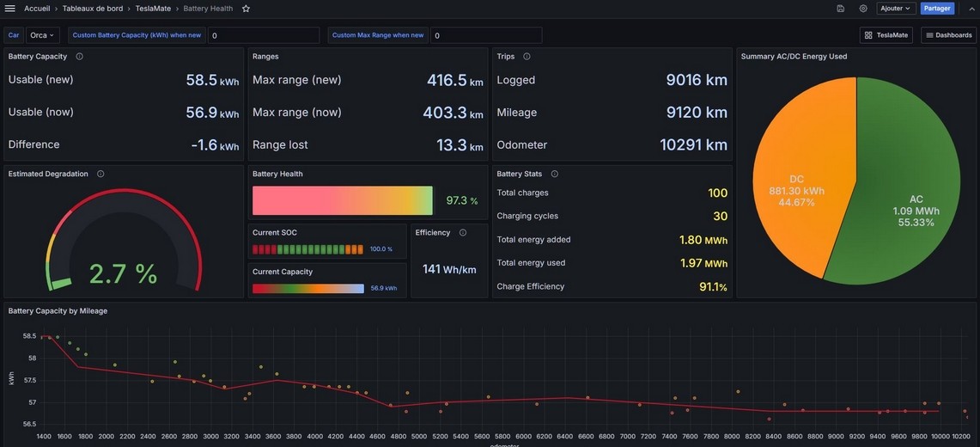Click the Usable (new) 58.5 kWh value
Screen dimensions: 980x447
pyautogui.click(x=212, y=80)
